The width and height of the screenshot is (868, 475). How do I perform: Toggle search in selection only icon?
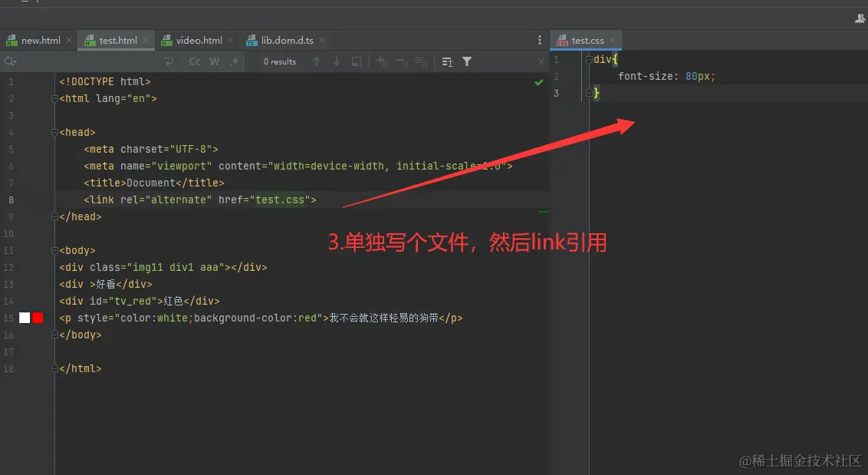447,61
